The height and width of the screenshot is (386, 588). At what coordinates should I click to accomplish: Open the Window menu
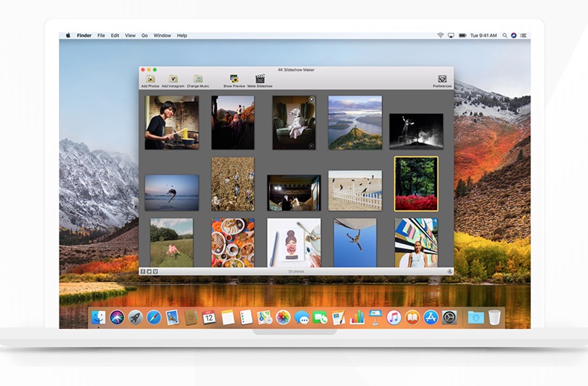[x=162, y=35]
